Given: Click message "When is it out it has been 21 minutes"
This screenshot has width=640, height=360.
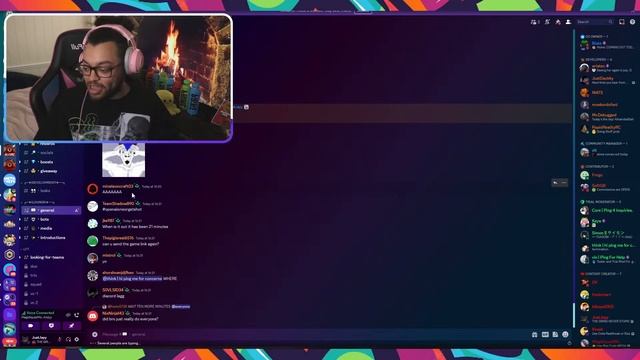Looking at the screenshot, I should pos(135,227).
